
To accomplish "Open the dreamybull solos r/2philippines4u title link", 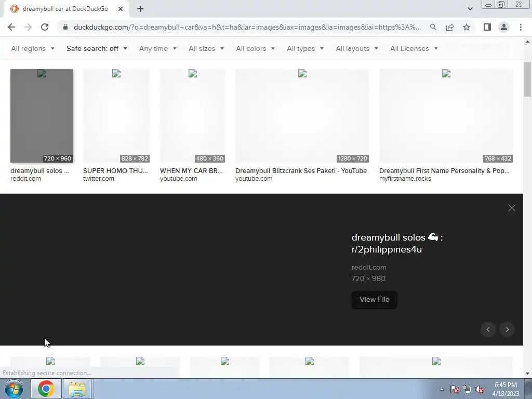I will (397, 243).
